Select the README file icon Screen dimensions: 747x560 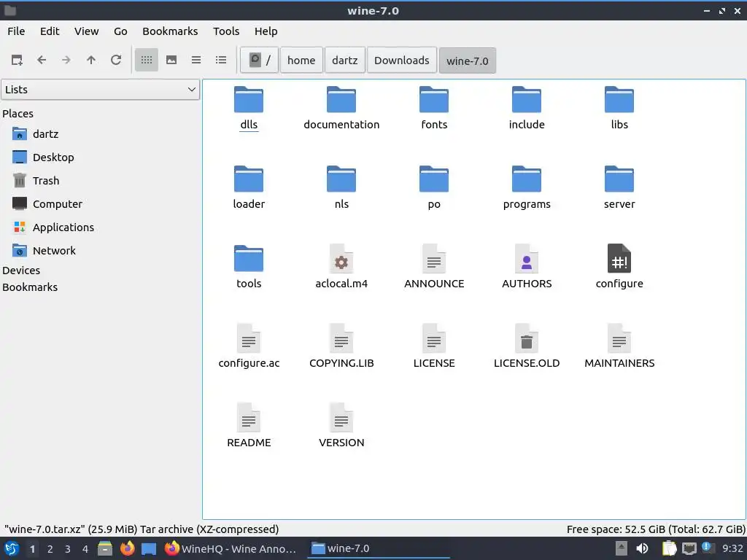tap(249, 418)
